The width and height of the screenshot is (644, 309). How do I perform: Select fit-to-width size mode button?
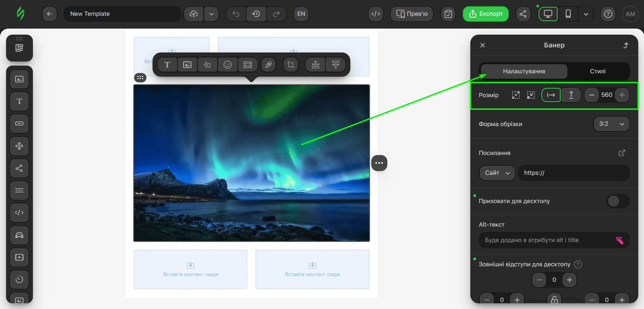[x=551, y=95]
